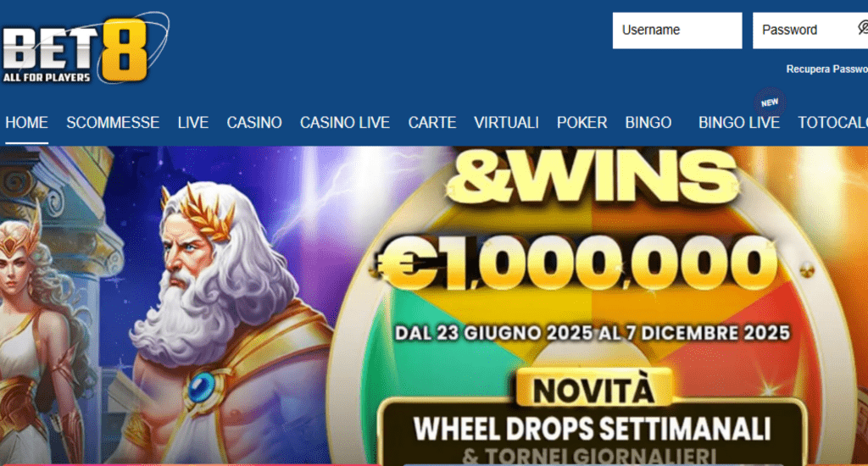Click the NOVITÀ gold label on banner
Viewport: 868px width, 466px height.
(x=594, y=391)
